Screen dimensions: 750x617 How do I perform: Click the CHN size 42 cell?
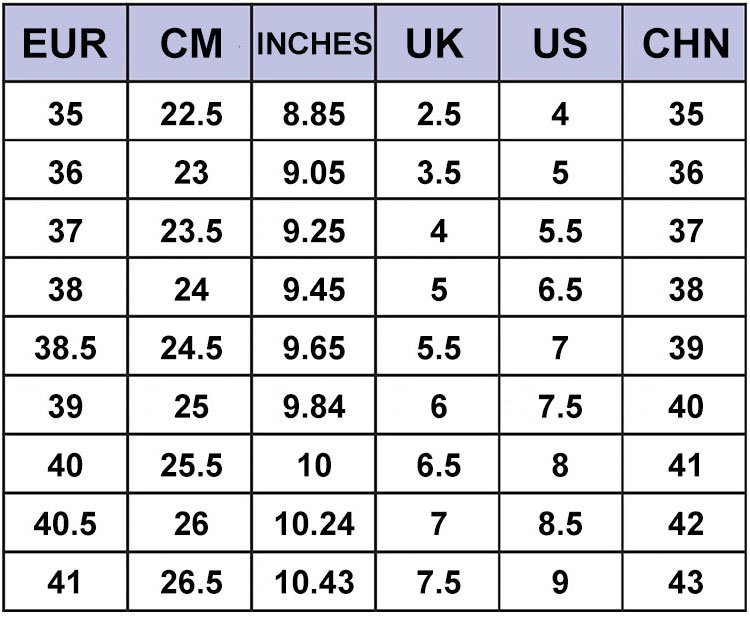pyautogui.click(x=686, y=524)
